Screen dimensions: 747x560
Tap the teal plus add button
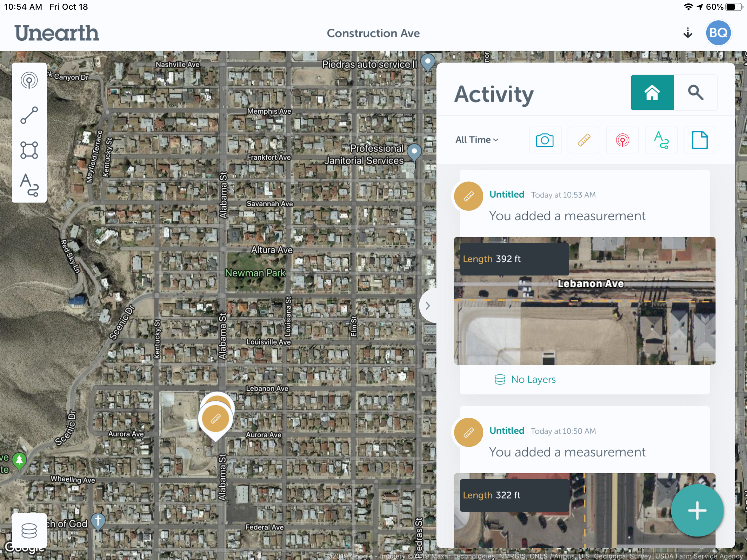click(x=697, y=511)
